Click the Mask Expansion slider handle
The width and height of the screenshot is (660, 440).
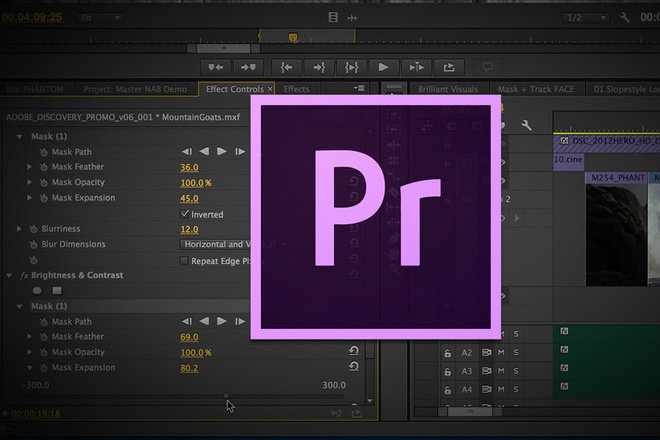tap(226, 396)
